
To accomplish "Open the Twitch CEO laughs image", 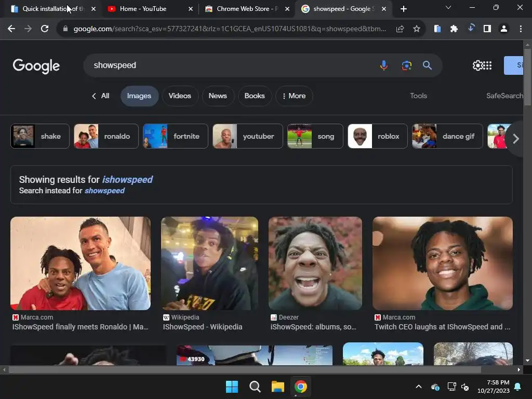I will click(443, 263).
